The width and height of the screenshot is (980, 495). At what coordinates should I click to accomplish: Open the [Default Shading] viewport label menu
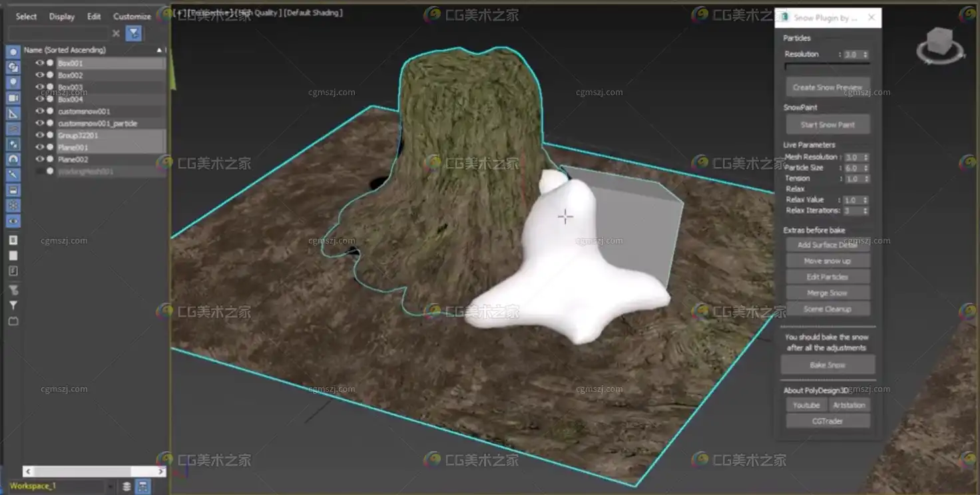pyautogui.click(x=313, y=13)
